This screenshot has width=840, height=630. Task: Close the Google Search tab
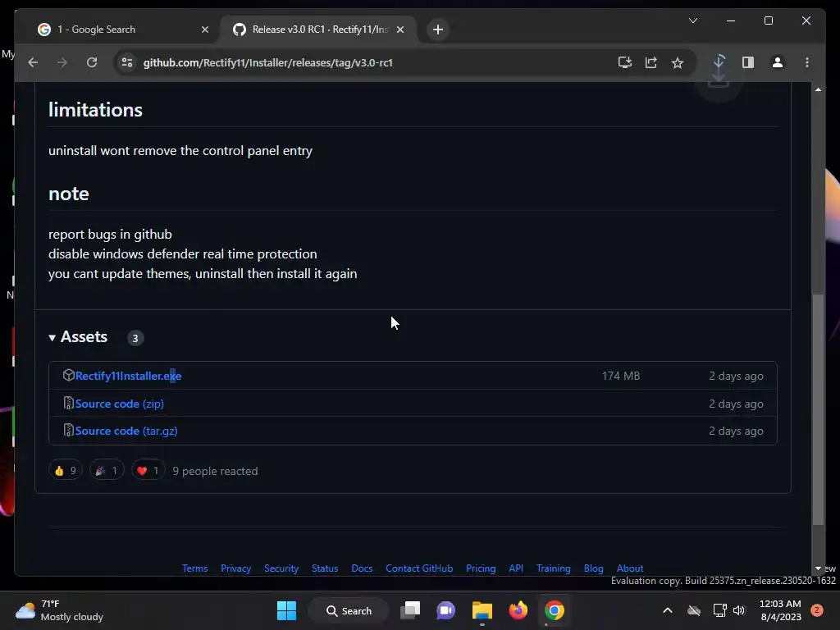coord(204,30)
